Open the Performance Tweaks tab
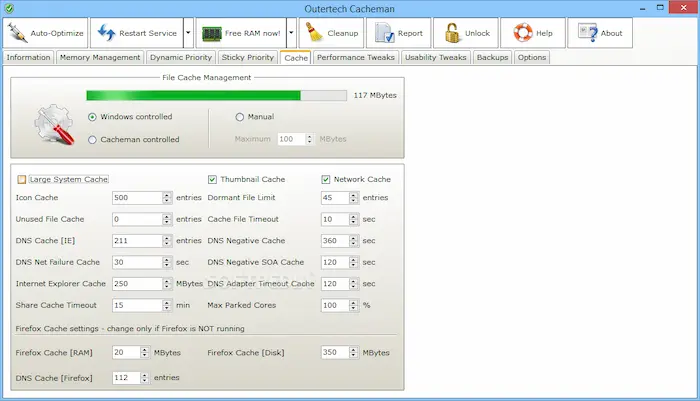700x401 pixels. (356, 58)
